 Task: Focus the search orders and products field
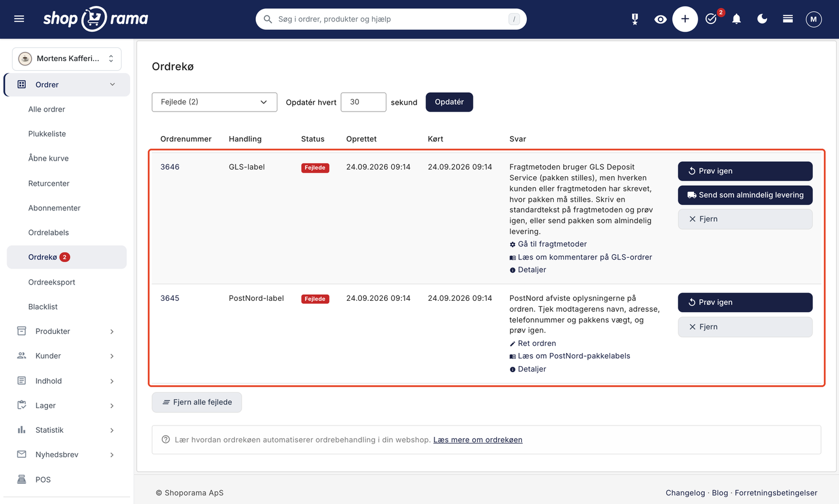coord(391,19)
